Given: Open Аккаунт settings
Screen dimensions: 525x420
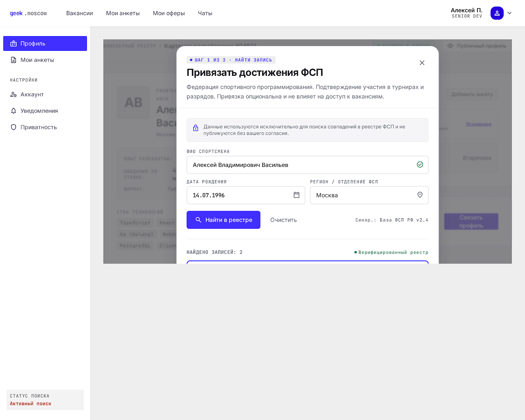Looking at the screenshot, I should point(45,94).
